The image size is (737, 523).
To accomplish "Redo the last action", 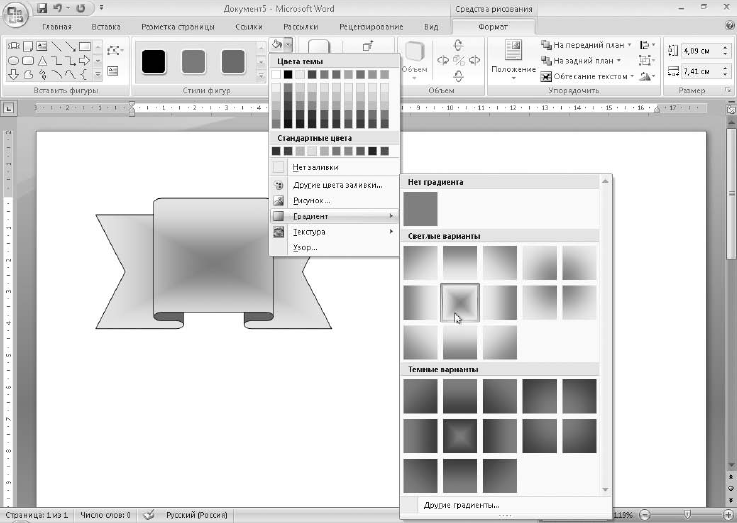I will coord(81,8).
